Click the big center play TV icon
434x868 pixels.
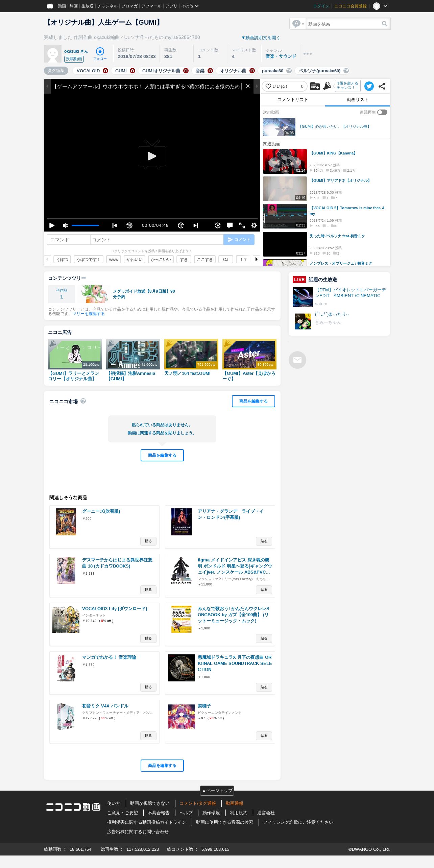[x=152, y=155]
